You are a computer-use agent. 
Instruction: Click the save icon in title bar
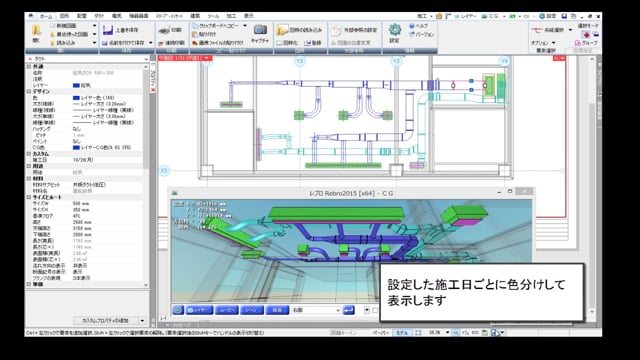point(564,16)
